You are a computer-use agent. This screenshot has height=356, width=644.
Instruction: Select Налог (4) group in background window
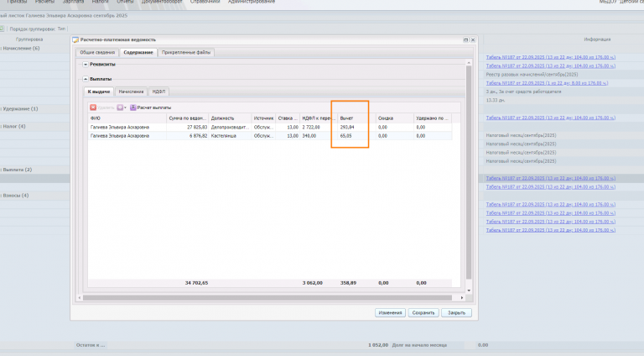tap(14, 126)
